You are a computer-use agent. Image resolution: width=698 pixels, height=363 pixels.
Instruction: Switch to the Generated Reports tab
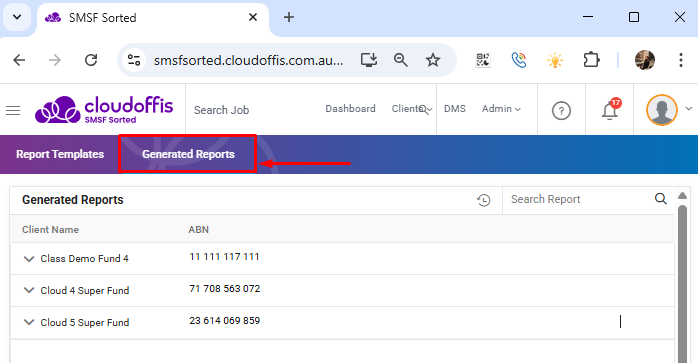(x=188, y=154)
